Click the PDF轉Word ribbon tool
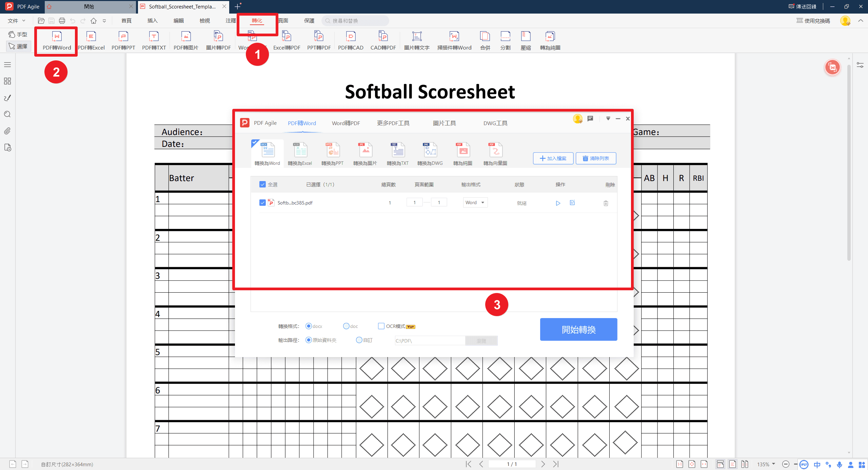This screenshot has height=470, width=868. pos(57,41)
